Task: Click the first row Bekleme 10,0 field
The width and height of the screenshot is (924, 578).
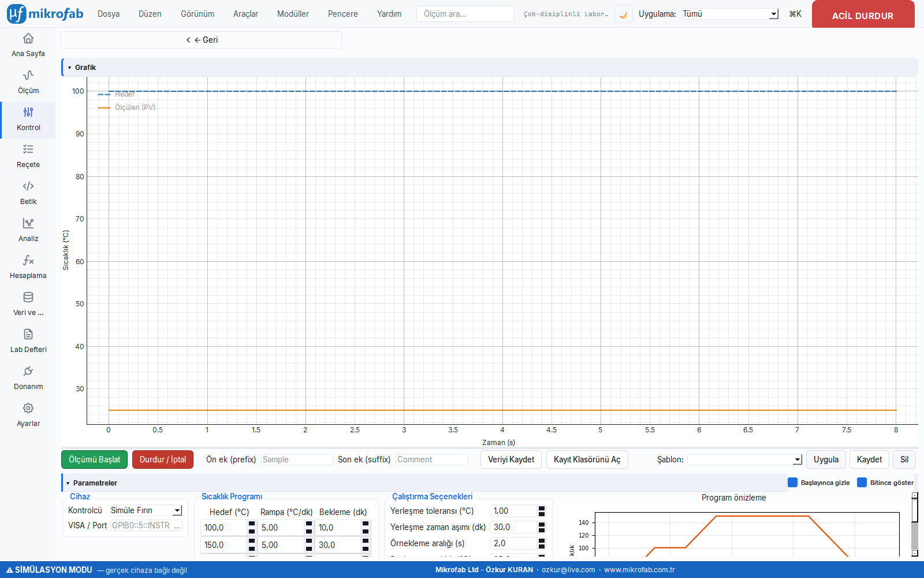Action: [339, 528]
